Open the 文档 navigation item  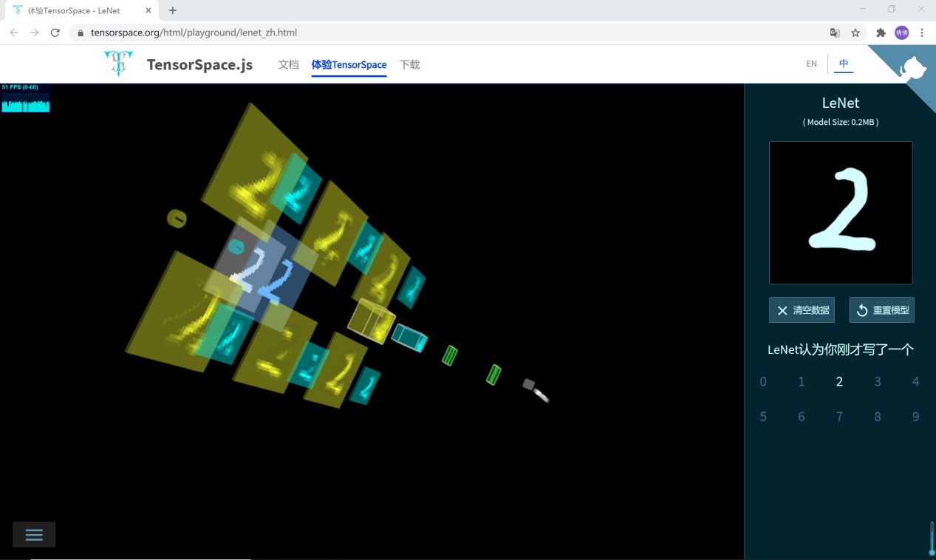289,64
